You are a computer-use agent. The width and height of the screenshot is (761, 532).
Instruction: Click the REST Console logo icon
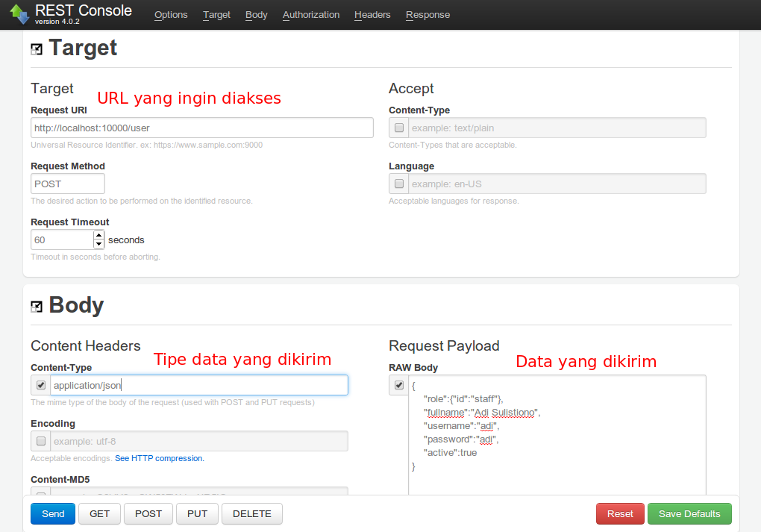[x=19, y=13]
